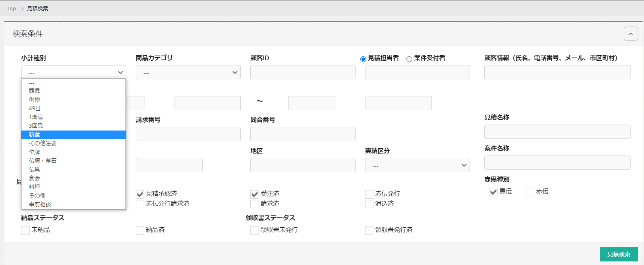Close the 小計種別 dropdown arrow
The width and height of the screenshot is (644, 265).
[120, 72]
